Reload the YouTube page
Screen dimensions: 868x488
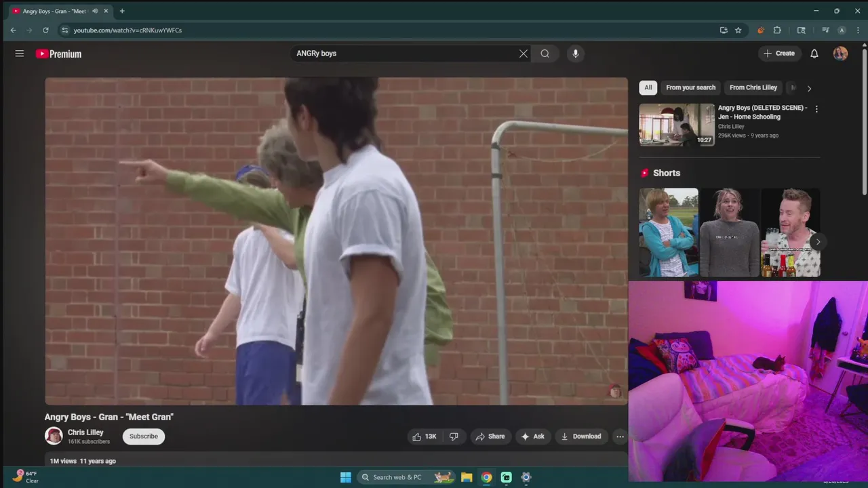tap(45, 30)
